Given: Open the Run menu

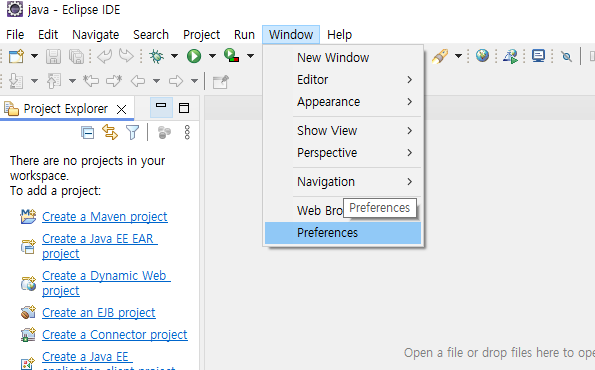Looking at the screenshot, I should [x=244, y=35].
